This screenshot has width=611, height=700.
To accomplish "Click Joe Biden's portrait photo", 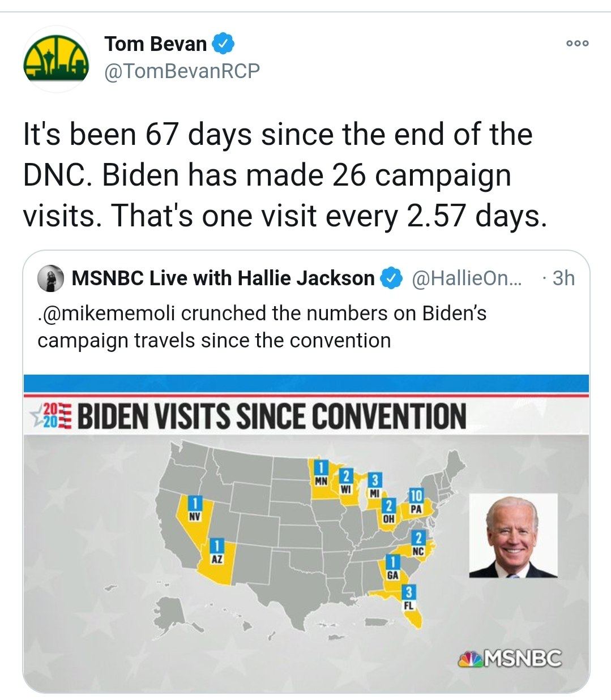I will tap(513, 535).
